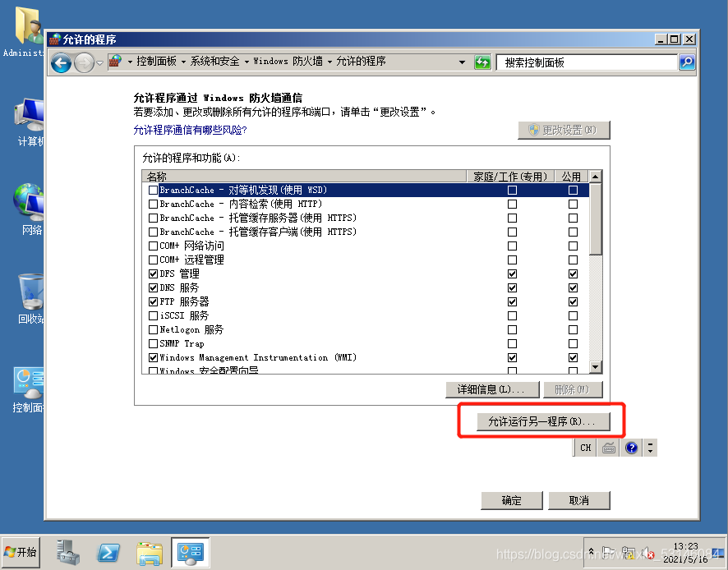Click the 详细信息(L) button
This screenshot has height=570, width=728.
coord(492,389)
